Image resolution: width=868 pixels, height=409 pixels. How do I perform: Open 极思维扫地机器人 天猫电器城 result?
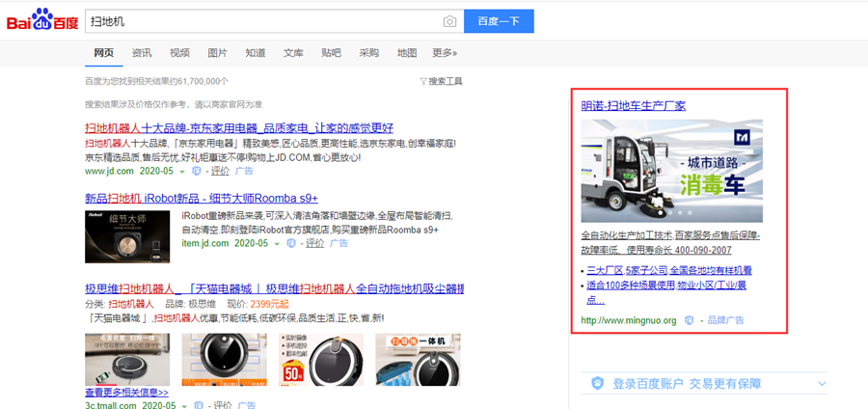tap(274, 288)
